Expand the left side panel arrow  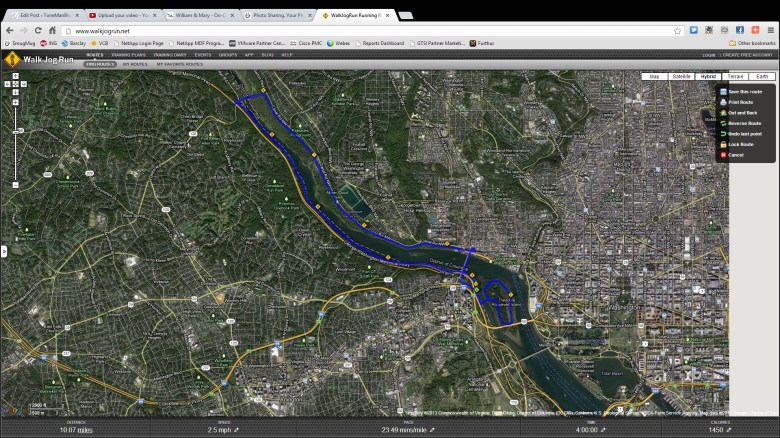pos(4,251)
